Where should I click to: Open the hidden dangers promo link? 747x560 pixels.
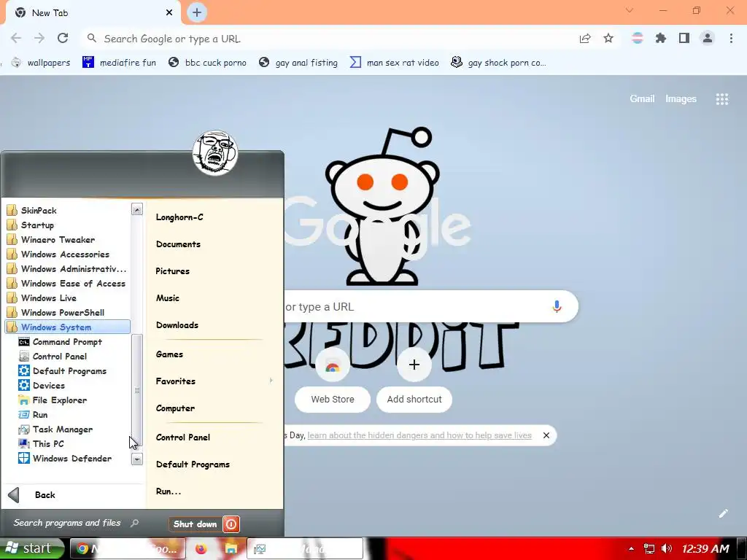click(x=419, y=435)
